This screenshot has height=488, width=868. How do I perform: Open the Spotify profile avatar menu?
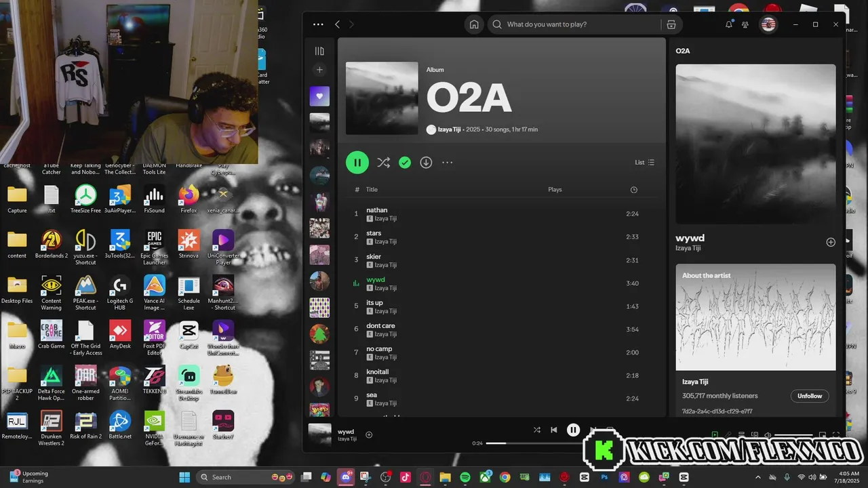tap(768, 24)
